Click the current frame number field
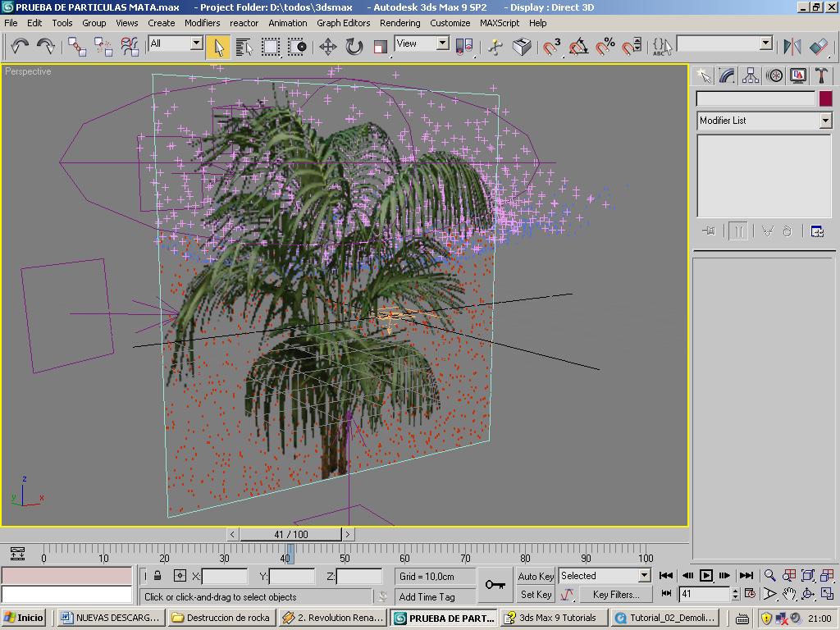 (704, 594)
